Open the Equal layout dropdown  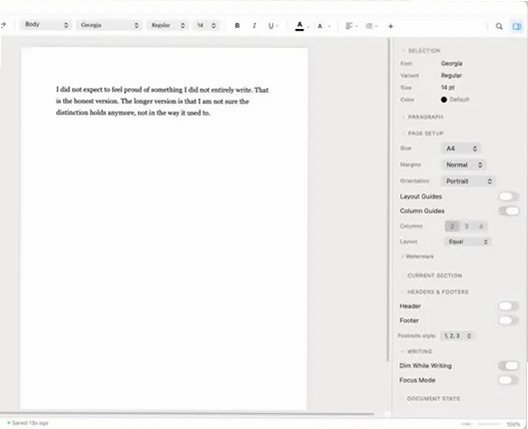pos(468,241)
